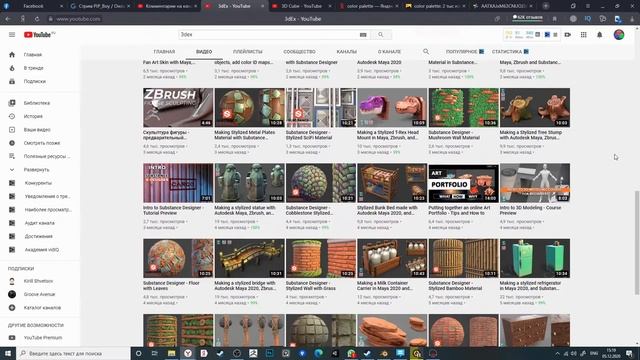This screenshot has width=640, height=360.
Task: Open Windows Start menu
Action: (8, 353)
